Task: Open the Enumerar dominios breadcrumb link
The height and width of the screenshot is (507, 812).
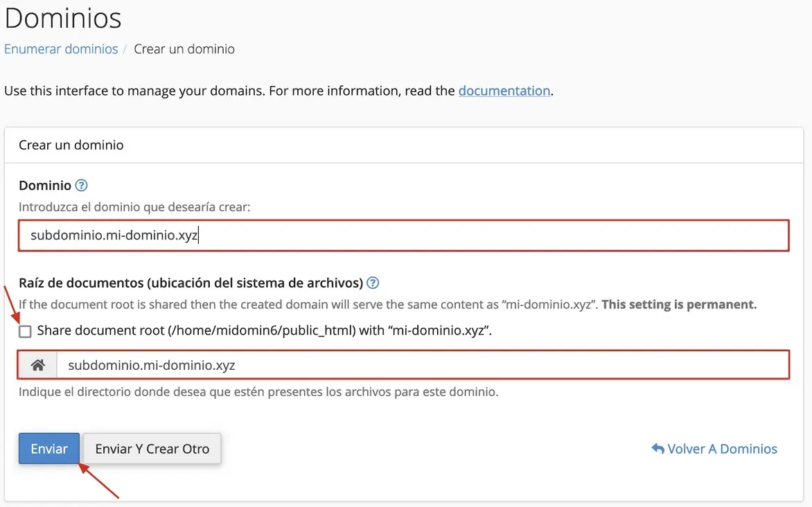Action: pyautogui.click(x=61, y=49)
